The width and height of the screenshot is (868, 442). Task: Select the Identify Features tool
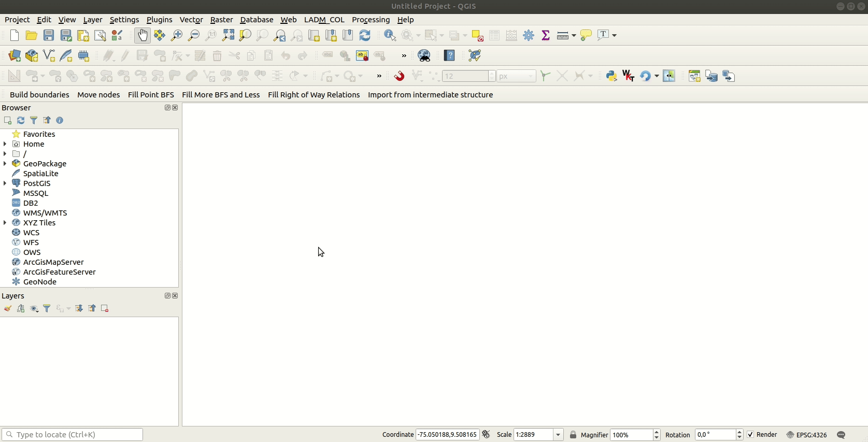tap(390, 35)
